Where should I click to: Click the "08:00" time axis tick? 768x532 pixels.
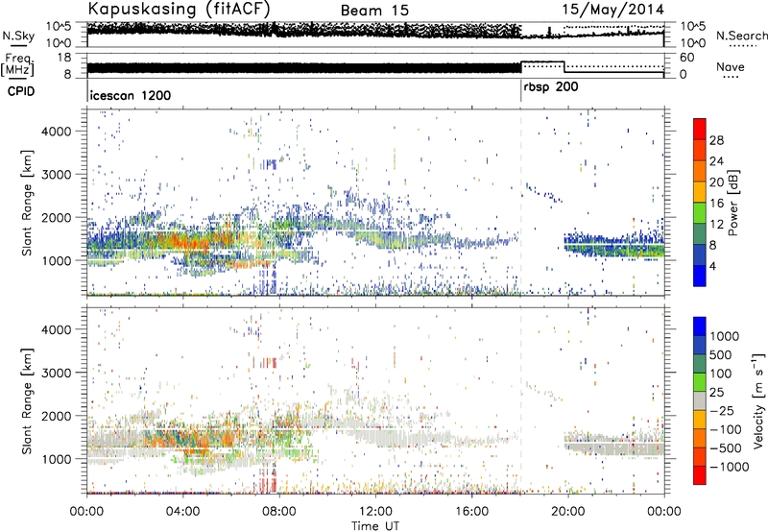(279, 512)
